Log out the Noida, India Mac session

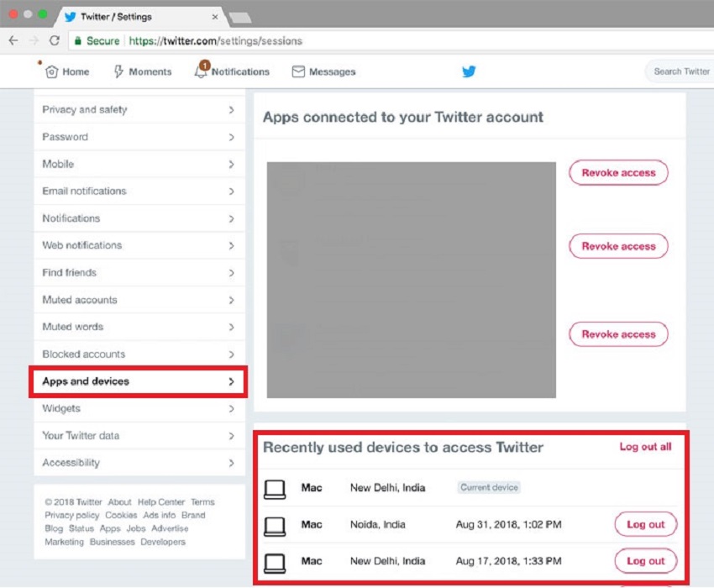coord(645,525)
